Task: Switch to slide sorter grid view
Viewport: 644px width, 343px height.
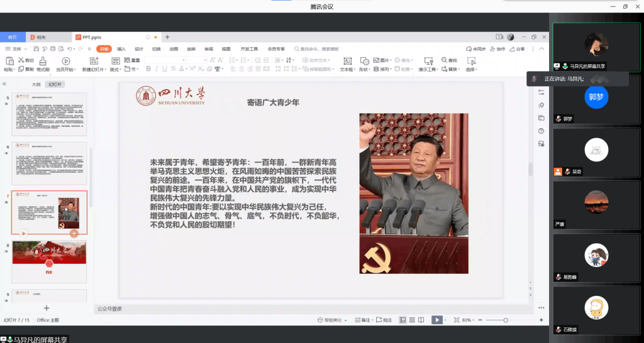Action: pyautogui.click(x=412, y=320)
